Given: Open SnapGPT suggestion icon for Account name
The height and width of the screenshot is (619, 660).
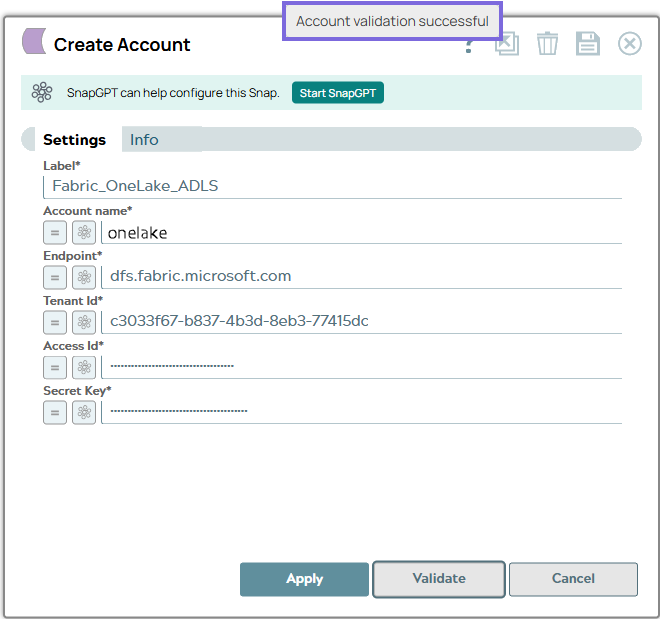Looking at the screenshot, I should click(x=84, y=233).
